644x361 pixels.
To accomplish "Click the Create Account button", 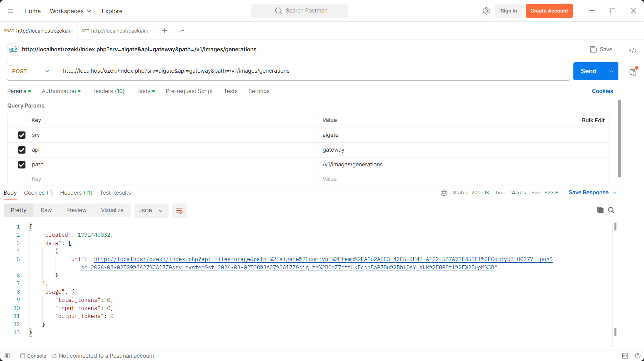I will point(549,11).
